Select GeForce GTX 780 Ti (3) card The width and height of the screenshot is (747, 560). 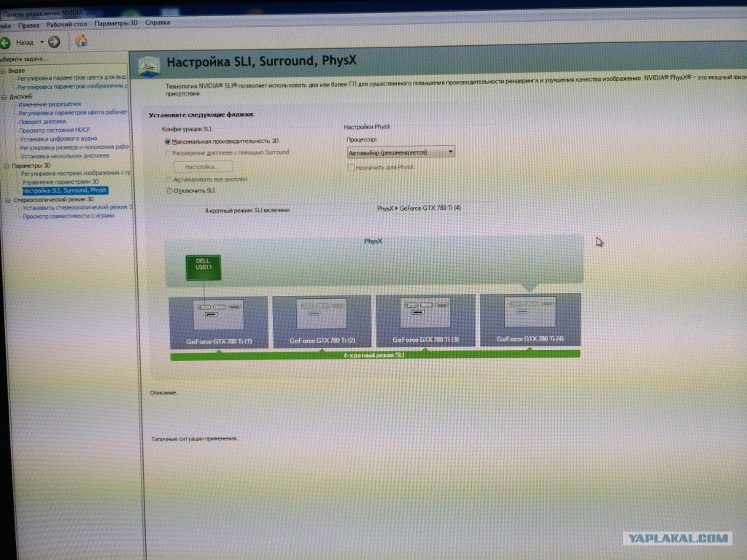pyautogui.click(x=425, y=320)
